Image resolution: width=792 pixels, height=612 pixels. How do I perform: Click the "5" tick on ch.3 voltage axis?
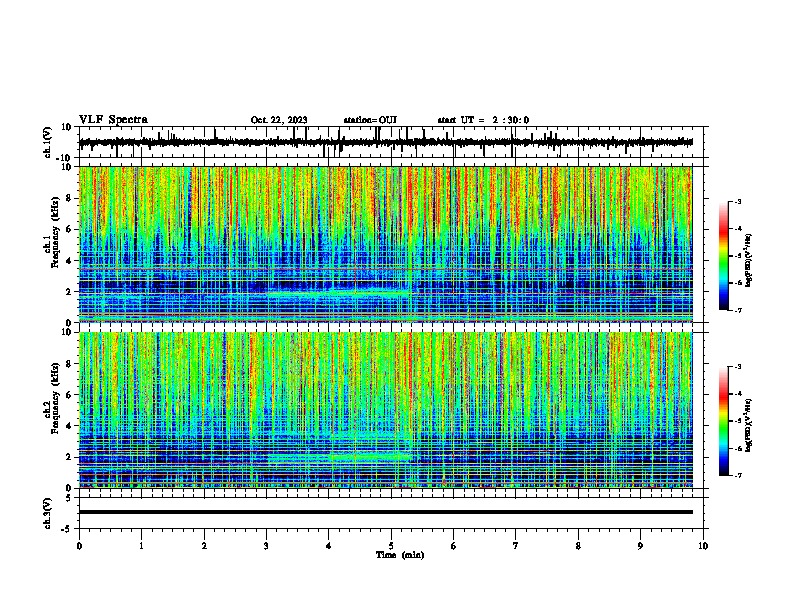tap(70, 498)
